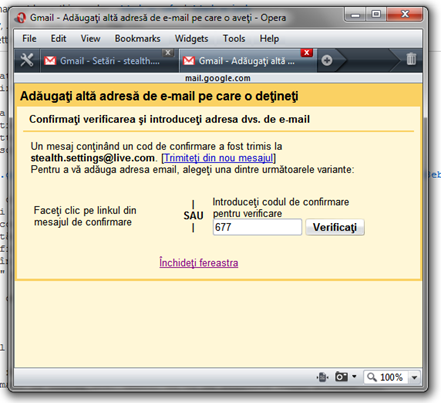Click the Verificați button
Viewport: 441px width, 403px height.
(335, 227)
